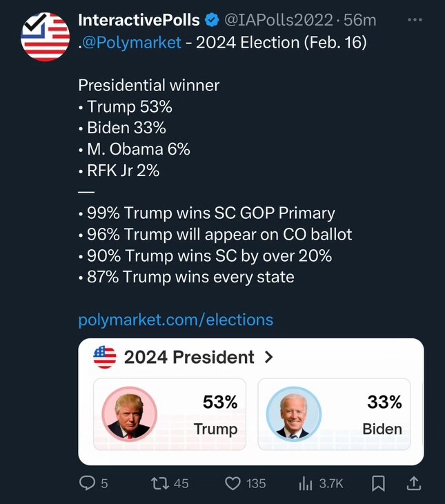Click the InteractivePolls account name
The image size is (445, 504).
coord(139,21)
